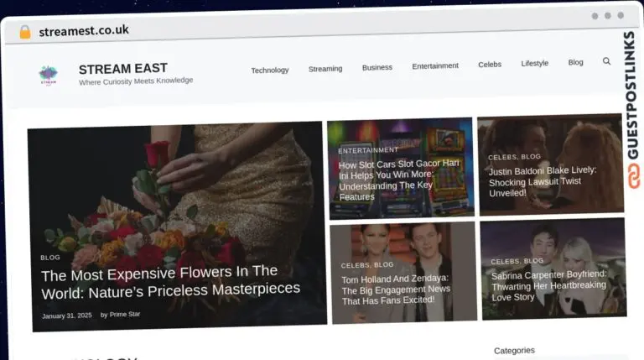This screenshot has height=360, width=644.
Task: Go to the Business section
Action: click(377, 67)
